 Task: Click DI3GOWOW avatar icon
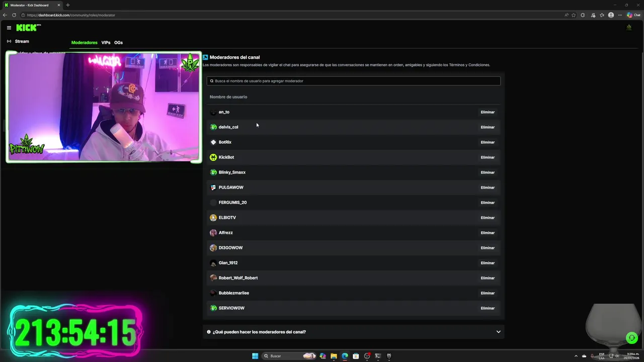click(213, 248)
